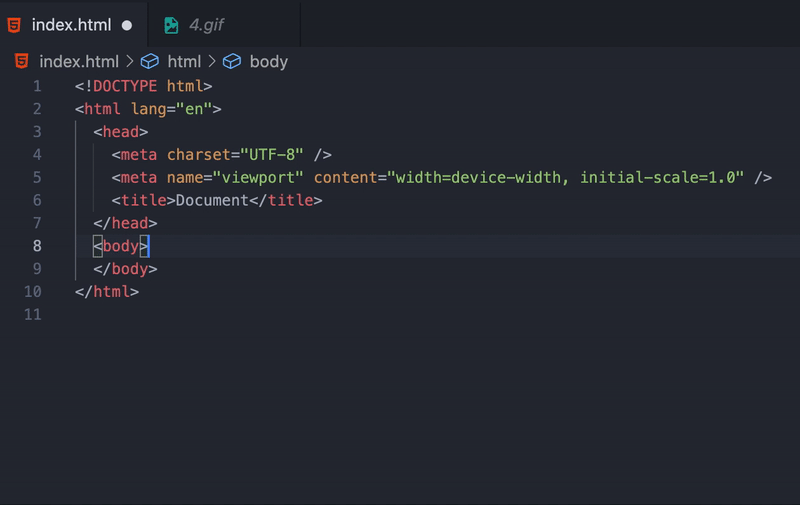Click the closing body tag
Viewport: 800px width, 505px height.
pyautogui.click(x=126, y=269)
